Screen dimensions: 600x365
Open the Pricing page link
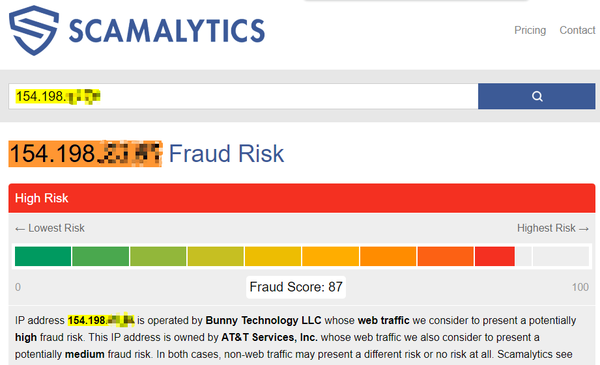tap(530, 30)
